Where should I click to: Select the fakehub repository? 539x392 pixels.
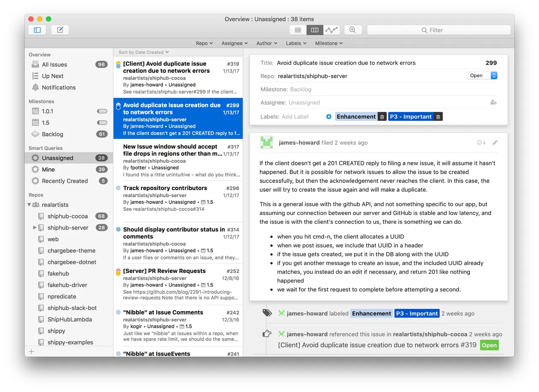69,273
